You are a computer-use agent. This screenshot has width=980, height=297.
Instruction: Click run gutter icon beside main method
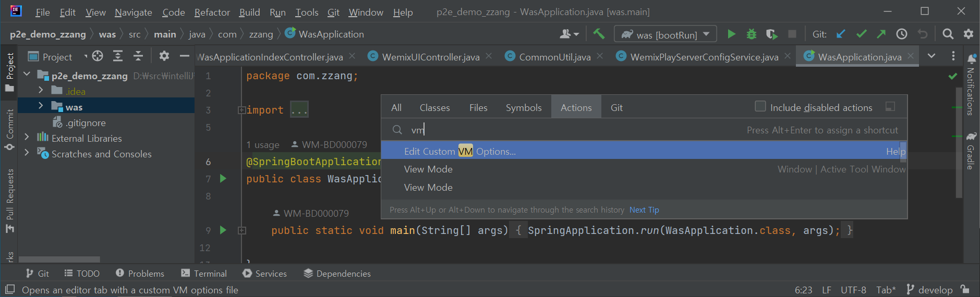pos(223,230)
